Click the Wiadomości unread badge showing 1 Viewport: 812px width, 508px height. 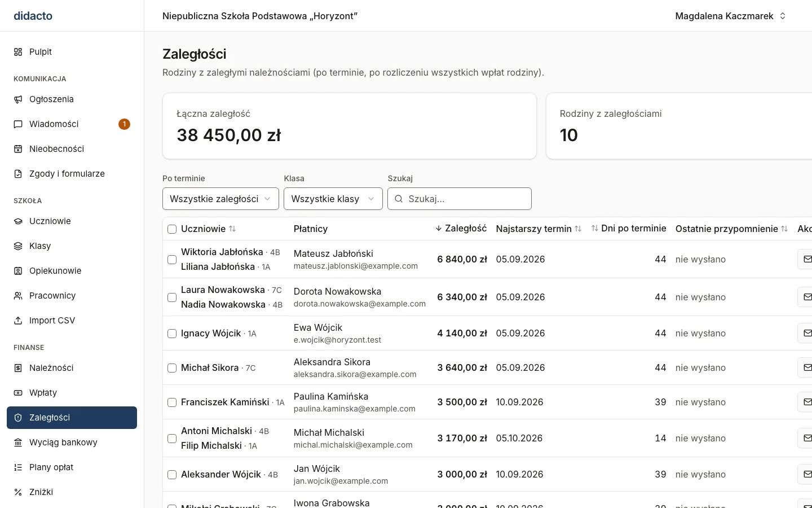[x=124, y=124]
